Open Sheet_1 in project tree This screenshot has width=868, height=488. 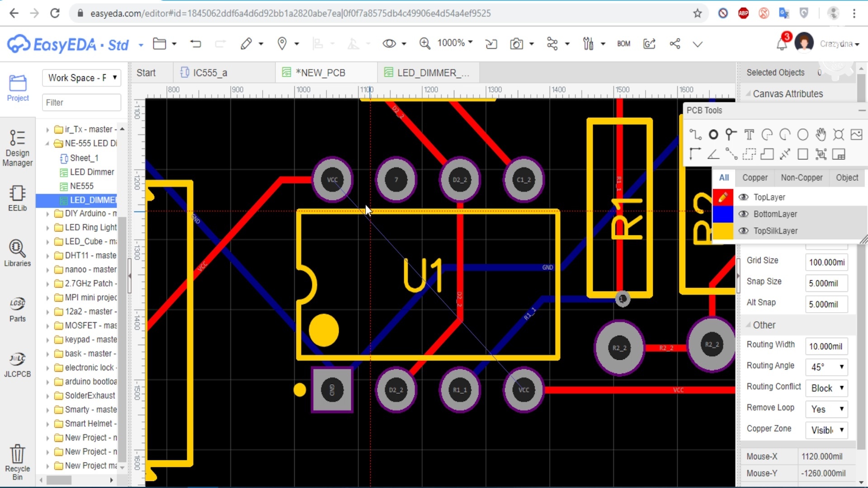(84, 158)
